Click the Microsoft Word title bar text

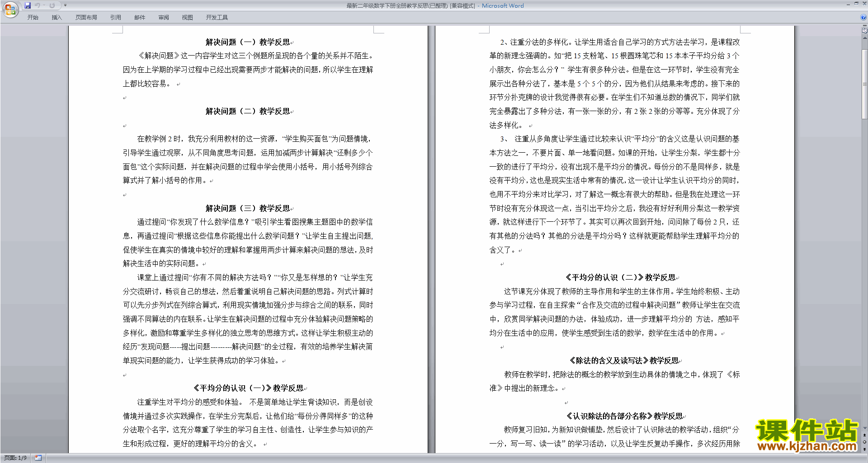coord(503,5)
